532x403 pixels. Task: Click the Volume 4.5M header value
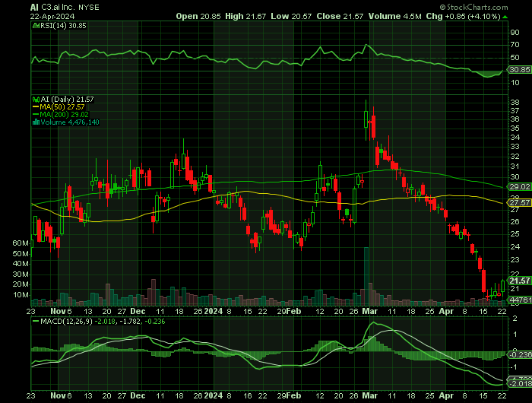pyautogui.click(x=395, y=16)
